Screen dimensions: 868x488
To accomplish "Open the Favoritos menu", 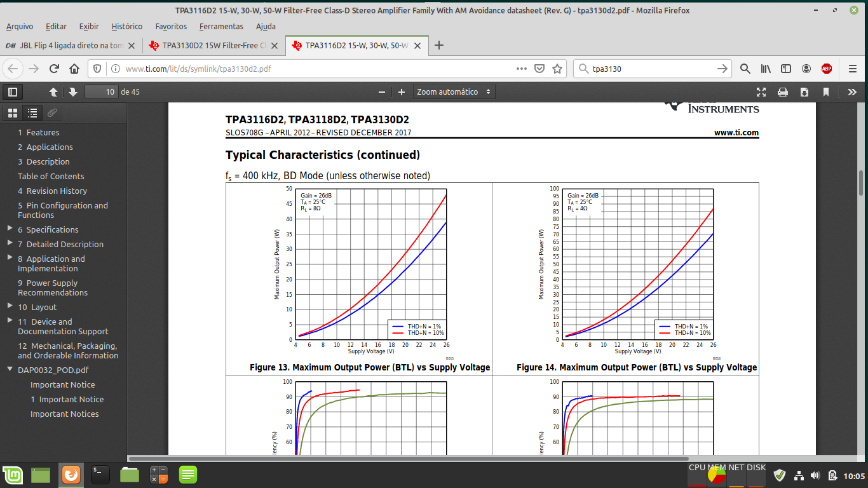I will click(x=171, y=26).
